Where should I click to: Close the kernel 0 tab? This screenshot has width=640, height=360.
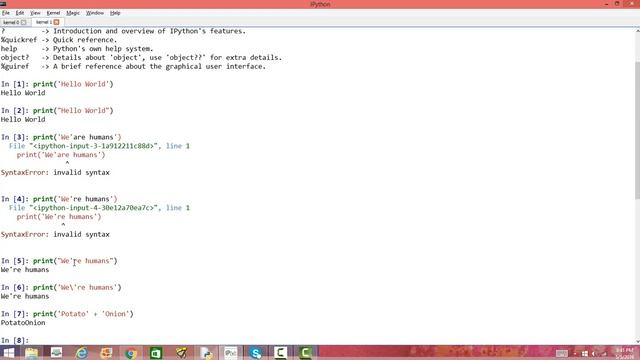click(24, 22)
